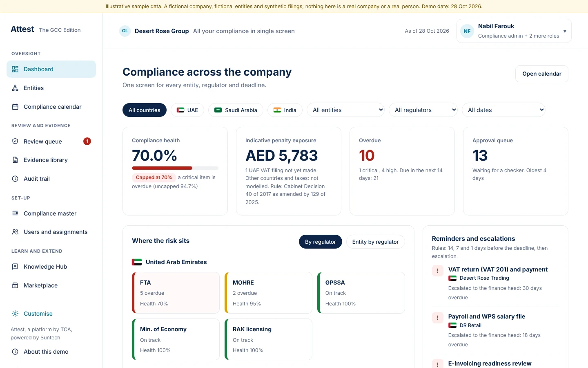Viewport: 588px width, 368px height.
Task: Open the RAK licensing card
Action: pos(268,339)
